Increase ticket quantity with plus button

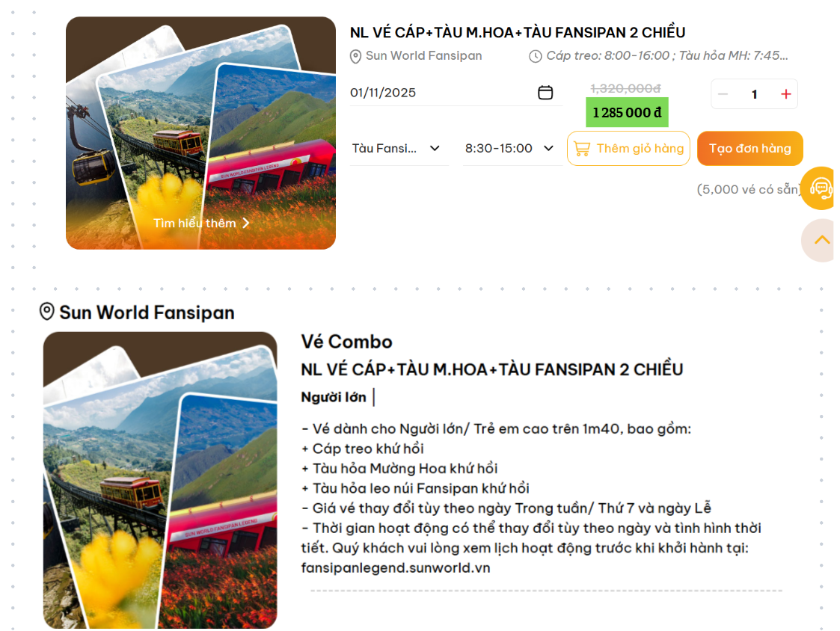click(785, 94)
